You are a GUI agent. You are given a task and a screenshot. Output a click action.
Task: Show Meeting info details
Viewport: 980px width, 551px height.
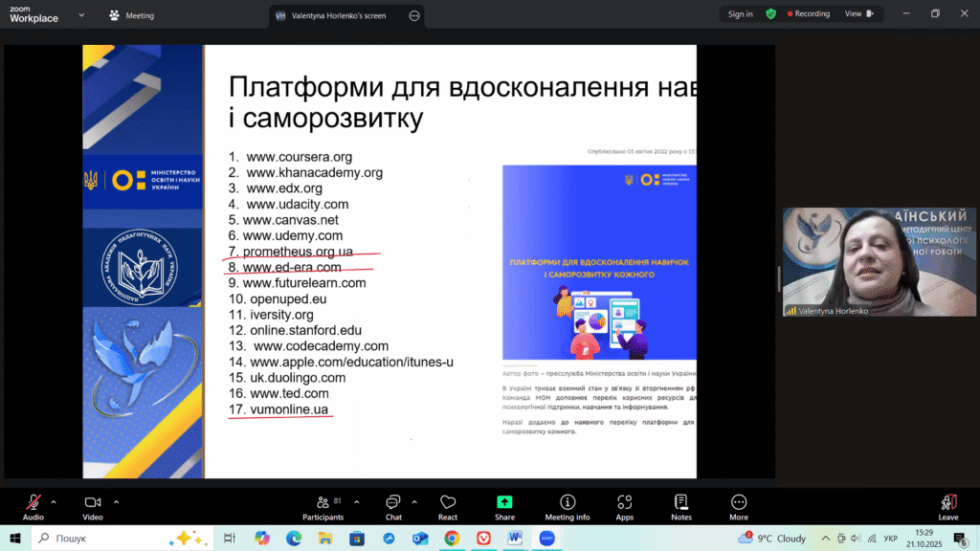tap(568, 506)
